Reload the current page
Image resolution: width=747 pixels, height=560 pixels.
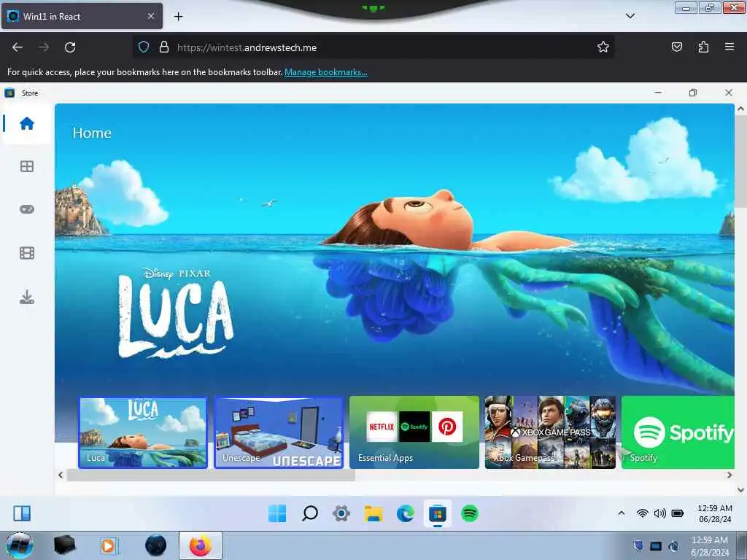click(70, 47)
